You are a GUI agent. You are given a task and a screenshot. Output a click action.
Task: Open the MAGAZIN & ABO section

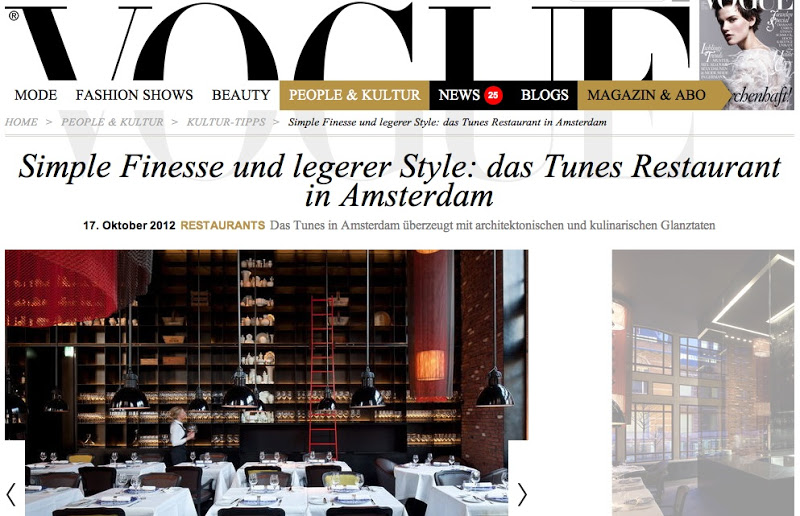point(646,95)
